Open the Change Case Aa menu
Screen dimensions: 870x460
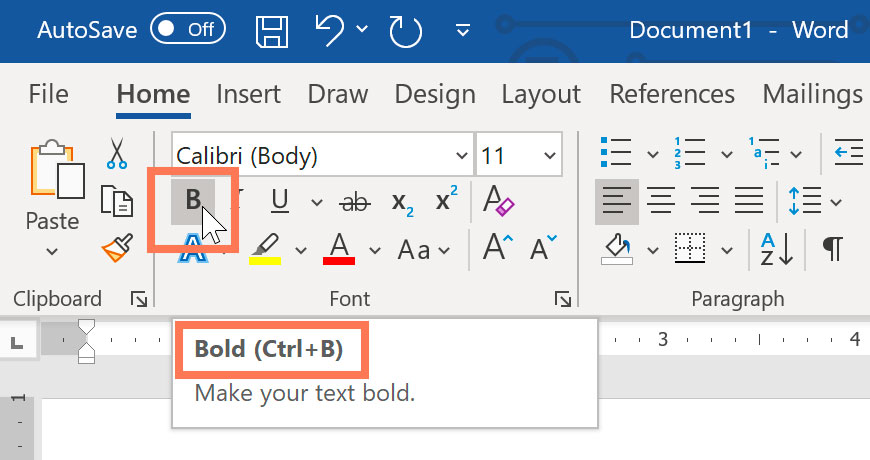tap(423, 250)
